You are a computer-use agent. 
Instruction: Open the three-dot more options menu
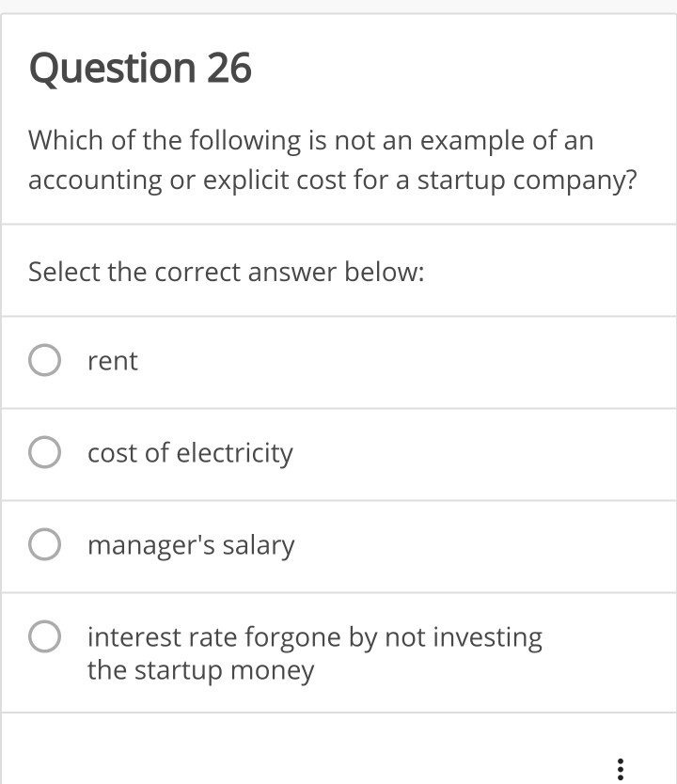(620, 768)
